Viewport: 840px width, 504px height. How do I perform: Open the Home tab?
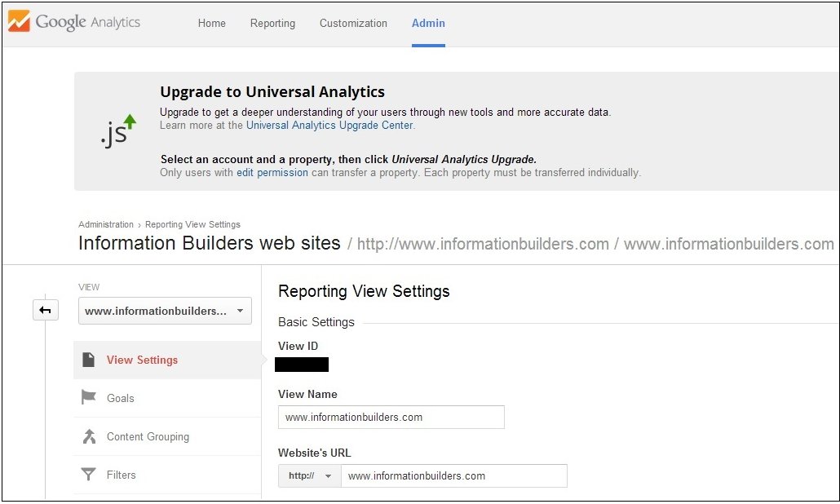211,23
